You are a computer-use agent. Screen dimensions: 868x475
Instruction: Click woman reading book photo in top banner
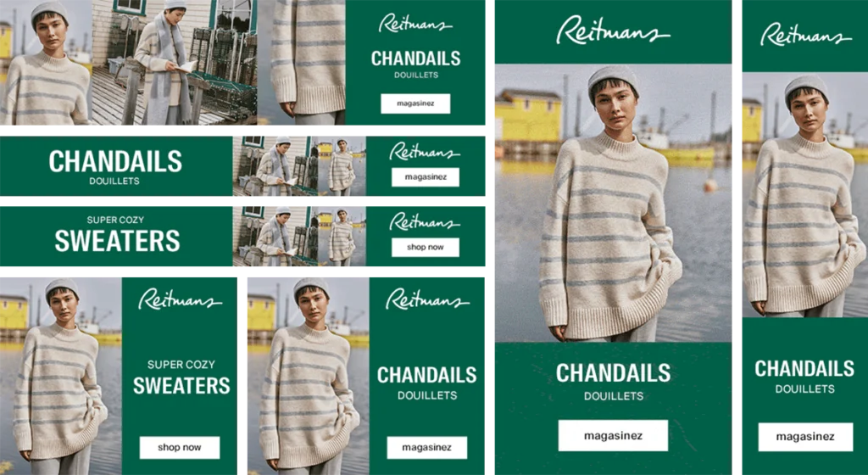tap(175, 62)
